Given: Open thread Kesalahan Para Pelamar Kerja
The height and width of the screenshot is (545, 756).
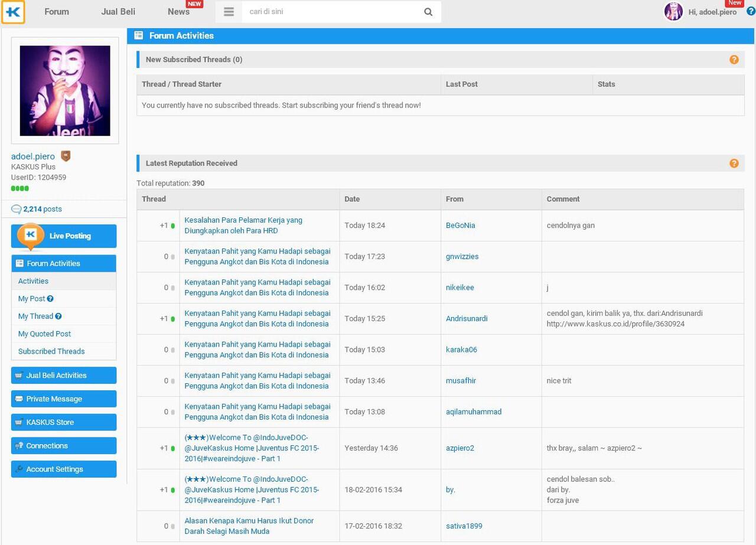Looking at the screenshot, I should point(243,226).
